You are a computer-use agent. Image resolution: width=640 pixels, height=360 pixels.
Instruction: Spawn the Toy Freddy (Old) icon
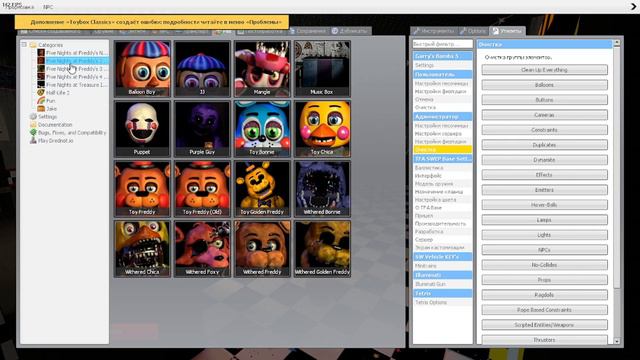point(202,189)
